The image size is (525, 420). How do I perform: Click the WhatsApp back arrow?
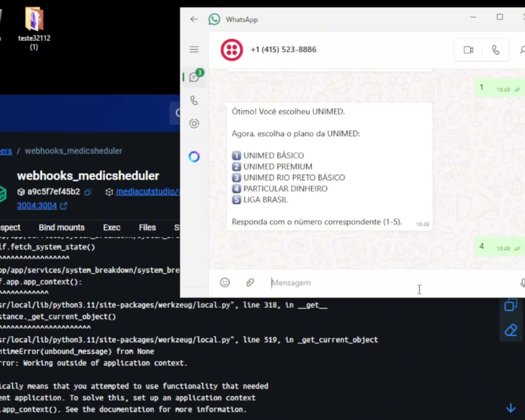194,19
